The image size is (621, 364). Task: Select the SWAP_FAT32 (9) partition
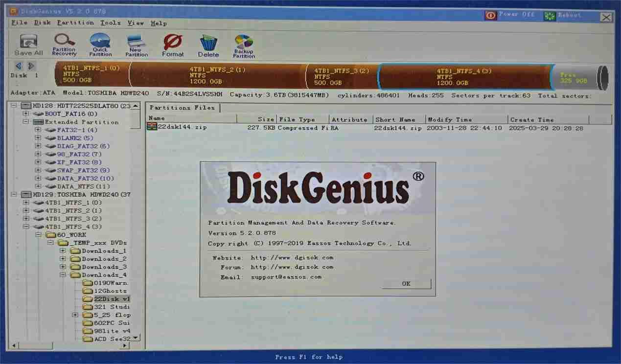(x=79, y=170)
